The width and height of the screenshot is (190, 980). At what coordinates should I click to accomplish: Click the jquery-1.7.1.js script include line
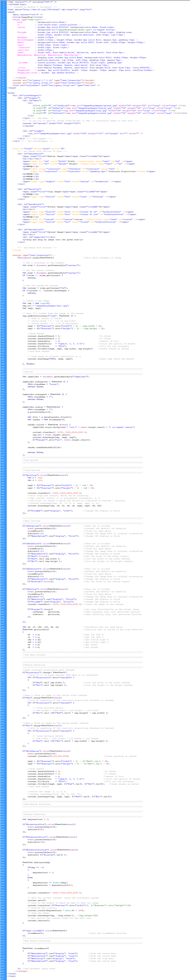point(53,80)
